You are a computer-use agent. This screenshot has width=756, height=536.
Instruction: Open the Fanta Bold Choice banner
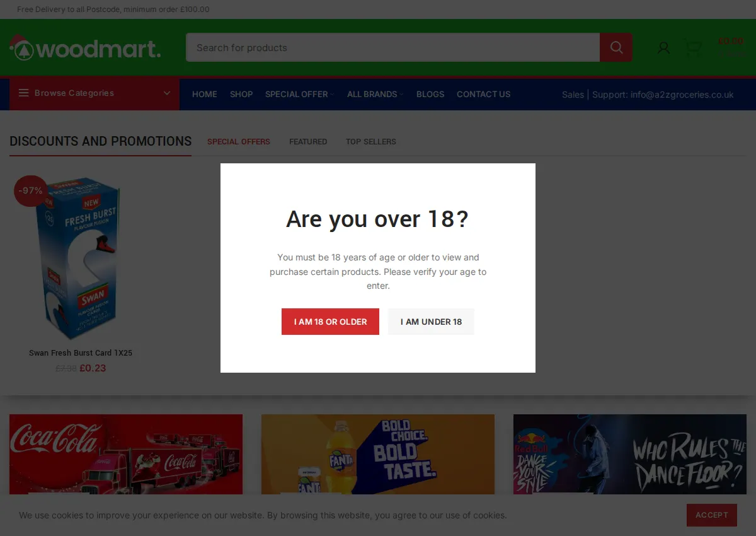[x=378, y=455]
